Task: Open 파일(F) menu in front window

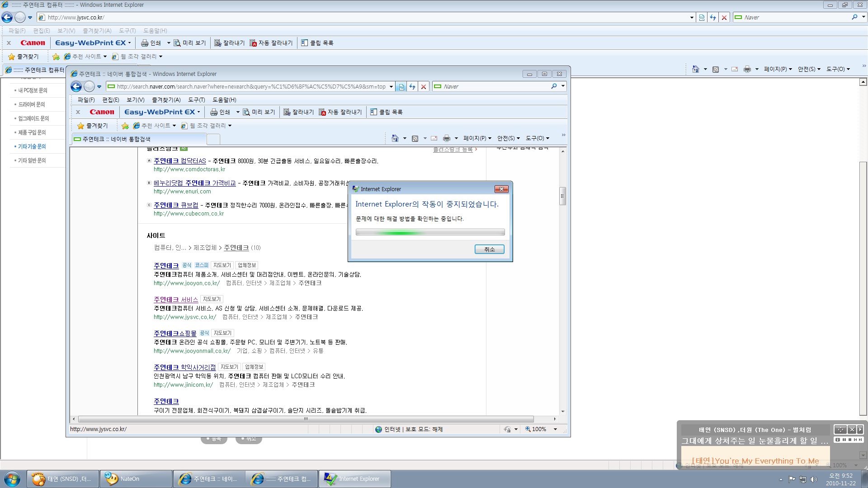Action: [86, 100]
